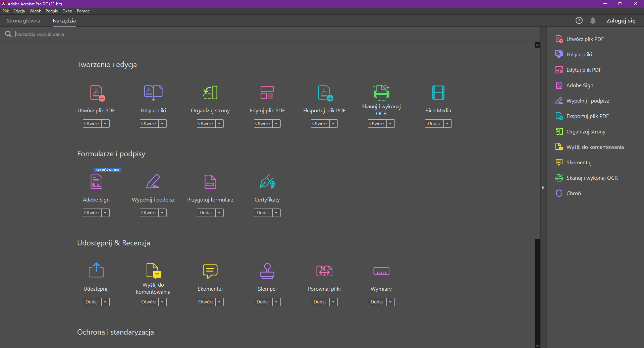Click the Eksportuj plik PDF tool icon in the main grid
Viewport: 644px width, 348px height.
coord(325,93)
